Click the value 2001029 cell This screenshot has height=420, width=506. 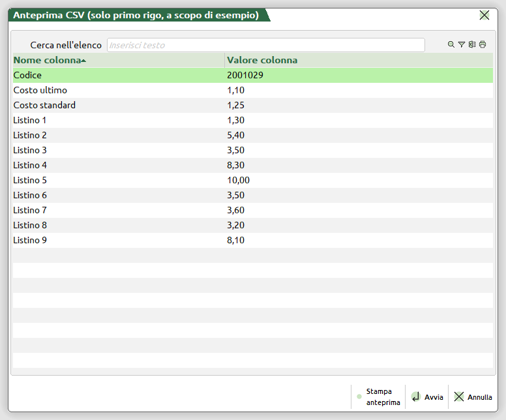pos(245,75)
